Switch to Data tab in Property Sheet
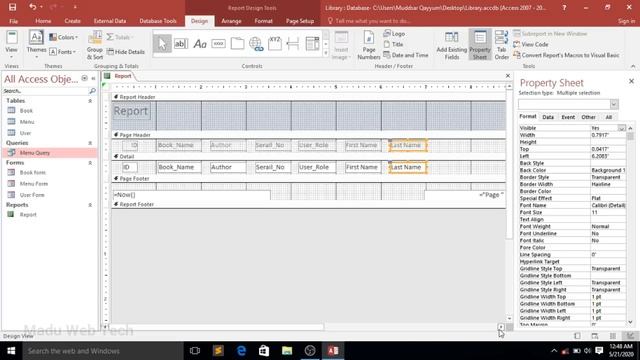640x360 pixels. click(548, 118)
